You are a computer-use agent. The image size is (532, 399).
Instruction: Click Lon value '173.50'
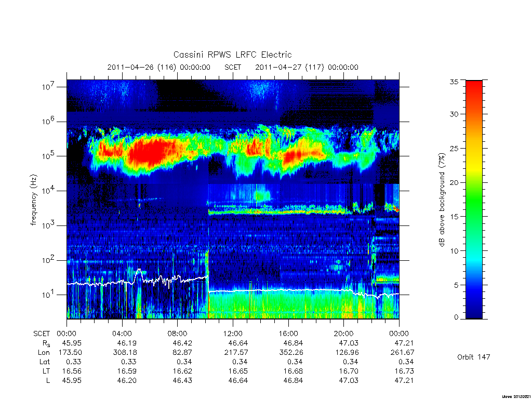70,353
